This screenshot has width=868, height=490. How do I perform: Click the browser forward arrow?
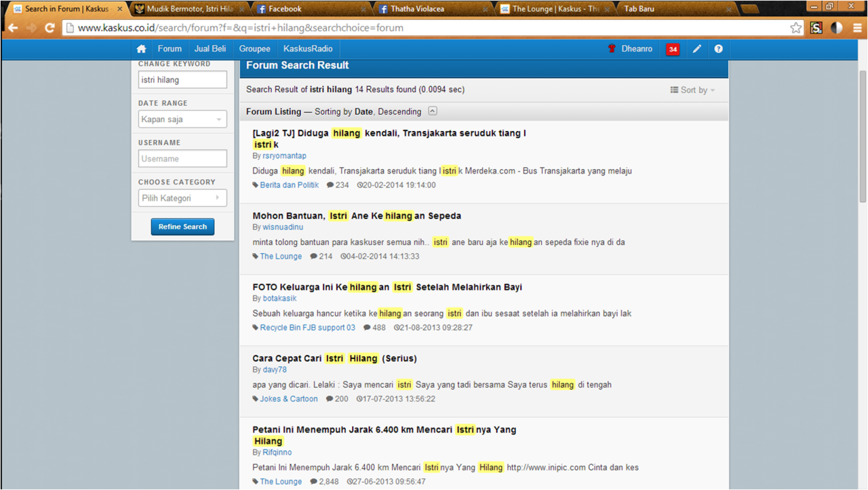pos(31,28)
